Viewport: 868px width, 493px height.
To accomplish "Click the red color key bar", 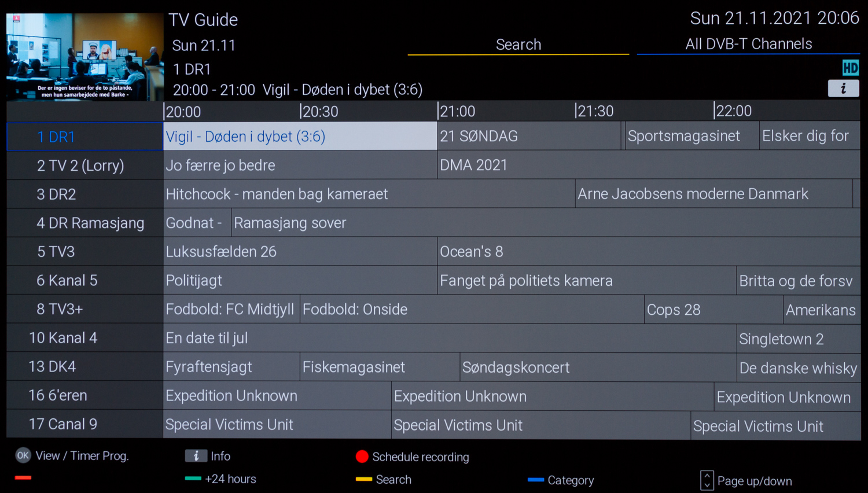I will [23, 477].
